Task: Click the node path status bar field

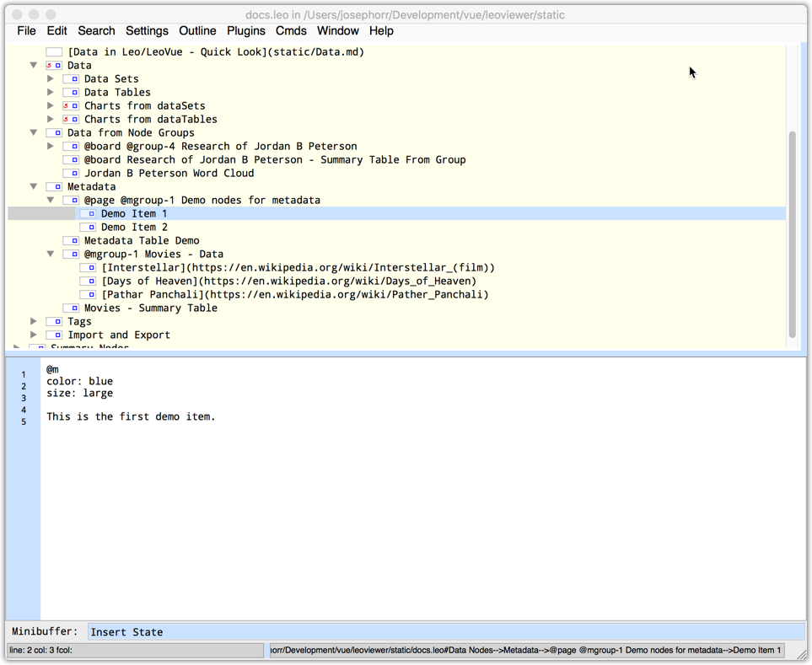Action: pyautogui.click(x=527, y=651)
